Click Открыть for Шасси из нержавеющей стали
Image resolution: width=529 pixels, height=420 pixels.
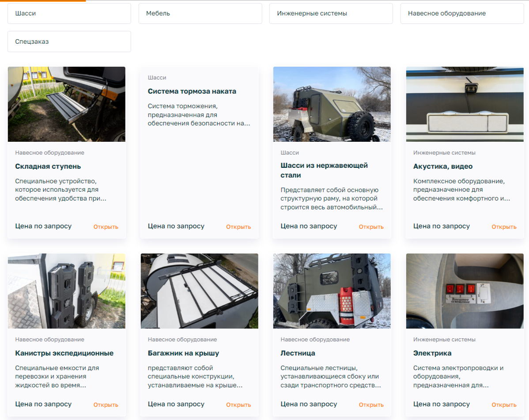point(371,227)
